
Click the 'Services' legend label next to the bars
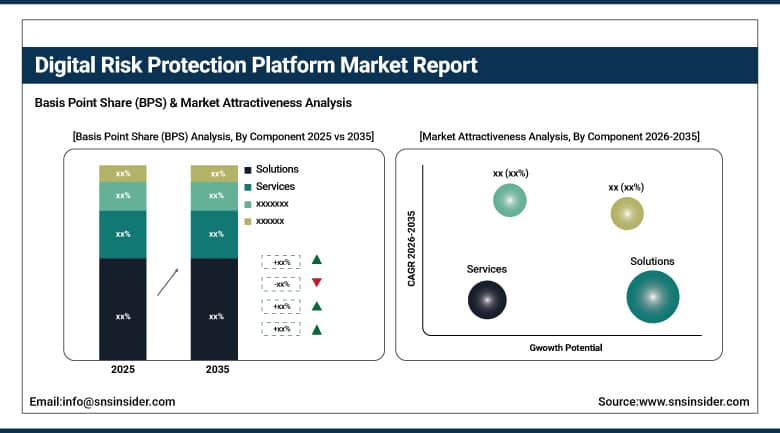pyautogui.click(x=275, y=186)
